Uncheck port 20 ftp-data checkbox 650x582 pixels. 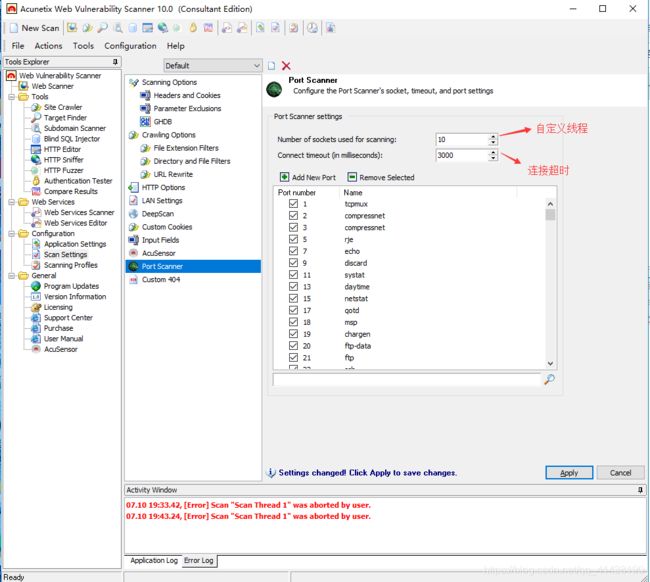pyautogui.click(x=293, y=346)
